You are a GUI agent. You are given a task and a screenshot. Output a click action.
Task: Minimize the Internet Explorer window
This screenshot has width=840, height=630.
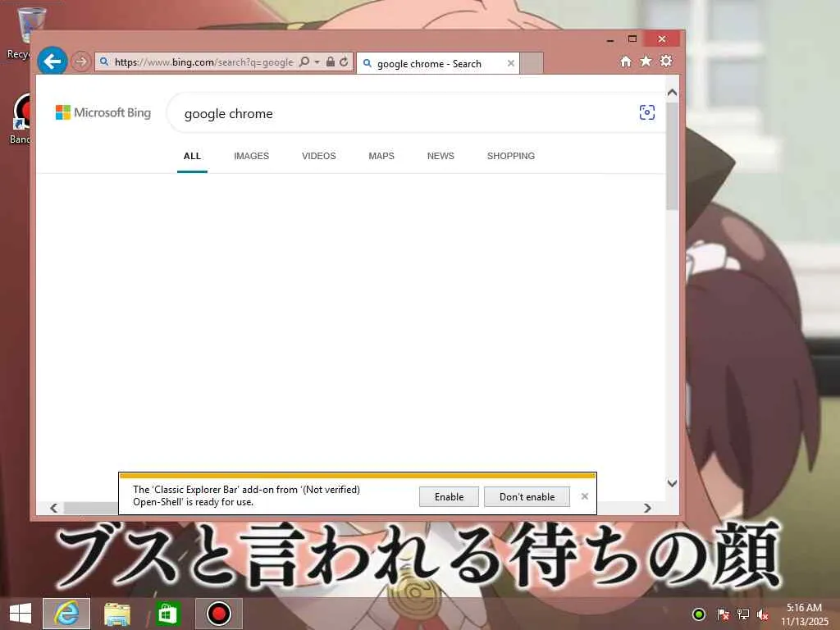point(610,39)
